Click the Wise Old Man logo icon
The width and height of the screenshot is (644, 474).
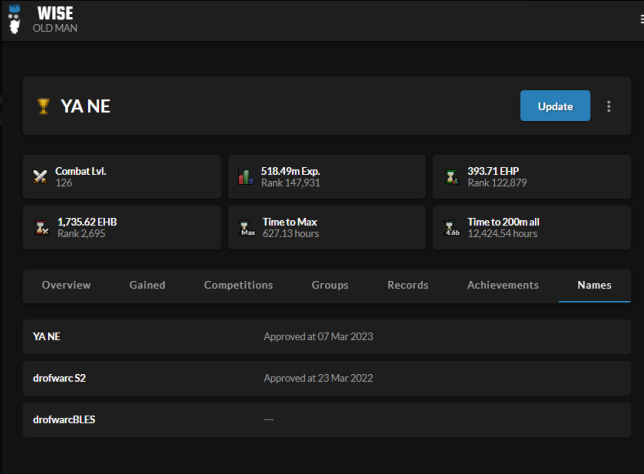(x=14, y=18)
